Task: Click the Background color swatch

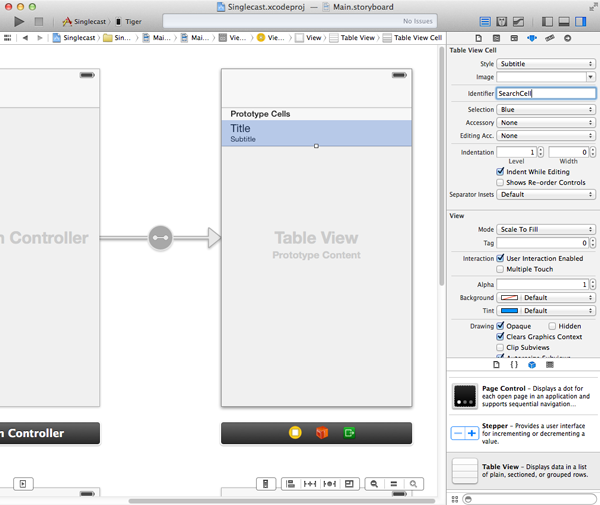Action: click(509, 298)
